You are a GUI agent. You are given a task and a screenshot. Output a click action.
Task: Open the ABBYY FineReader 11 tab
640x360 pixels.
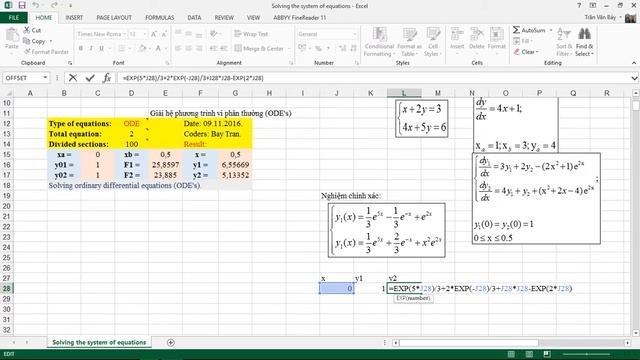click(x=300, y=18)
